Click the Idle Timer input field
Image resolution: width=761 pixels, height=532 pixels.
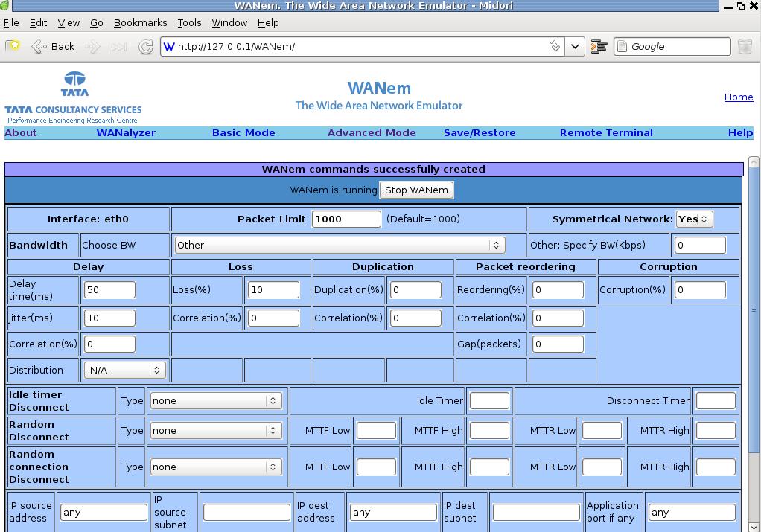pyautogui.click(x=489, y=401)
